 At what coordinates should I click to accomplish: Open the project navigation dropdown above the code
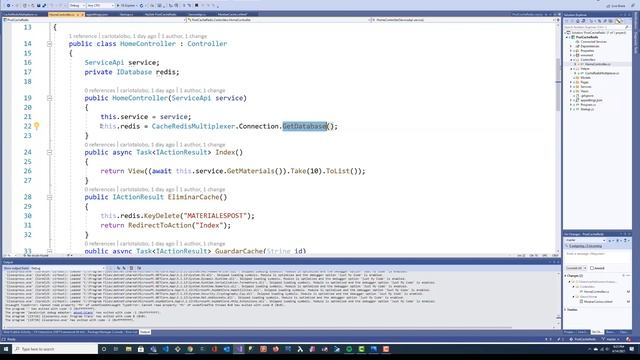pos(94,20)
